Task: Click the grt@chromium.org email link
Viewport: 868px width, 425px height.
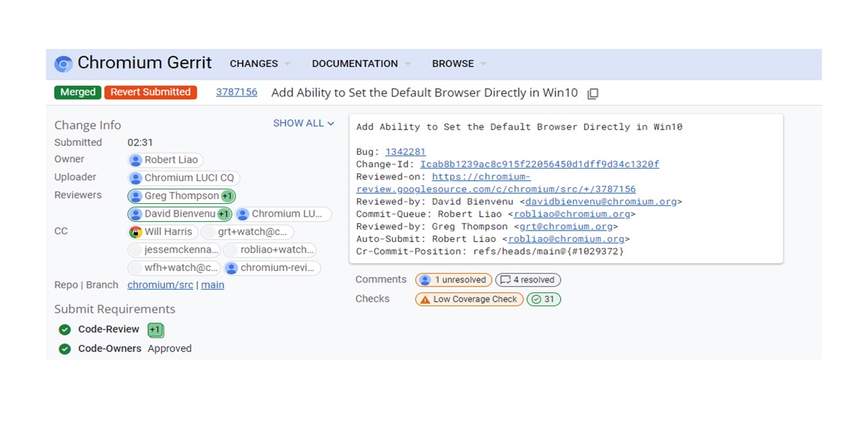Action: pyautogui.click(x=566, y=226)
